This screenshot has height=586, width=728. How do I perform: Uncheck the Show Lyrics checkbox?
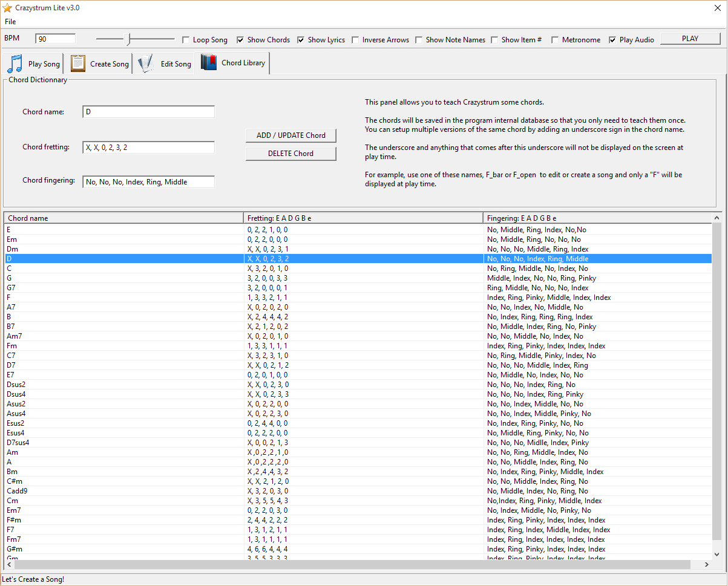point(301,40)
